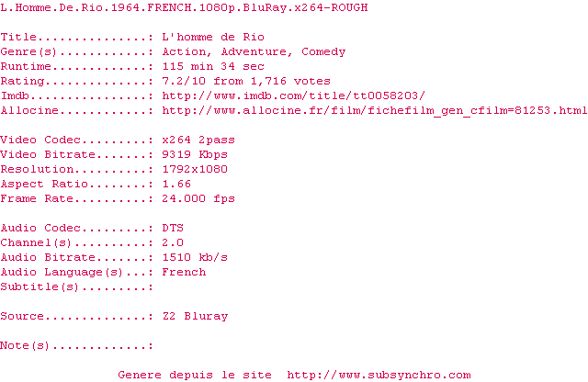Click the Channel(s) value 2.0
This screenshot has height=382, width=588.
point(173,242)
